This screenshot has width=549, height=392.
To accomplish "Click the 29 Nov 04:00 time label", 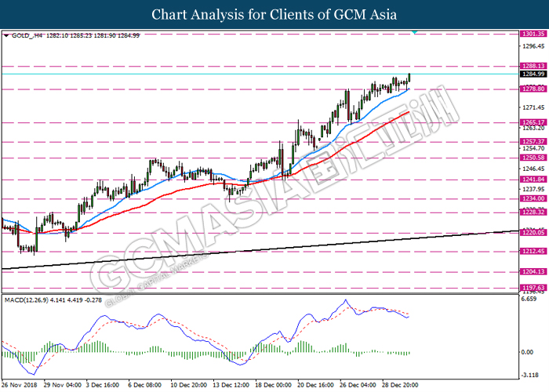I will click(x=62, y=385).
